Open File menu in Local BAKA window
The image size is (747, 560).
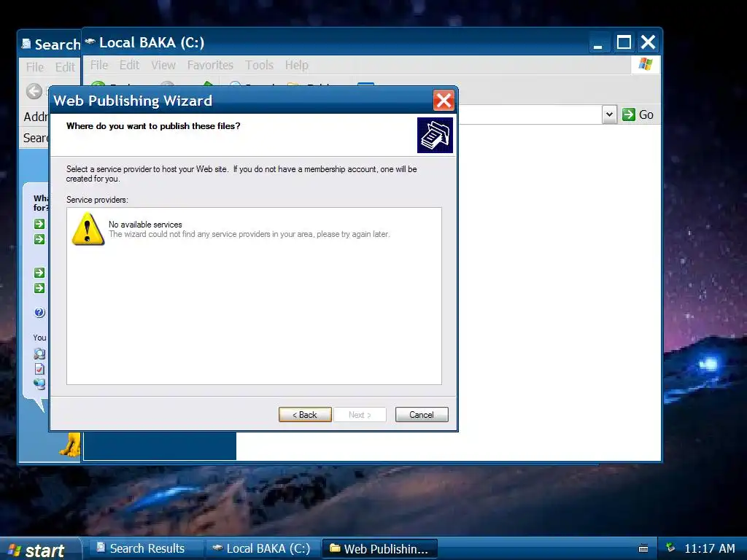[99, 65]
